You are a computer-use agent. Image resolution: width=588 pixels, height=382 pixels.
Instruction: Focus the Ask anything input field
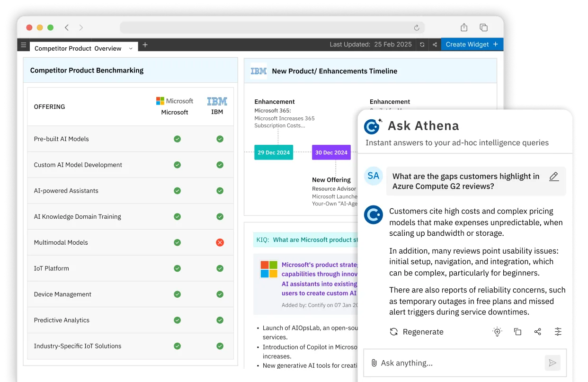[464, 363]
